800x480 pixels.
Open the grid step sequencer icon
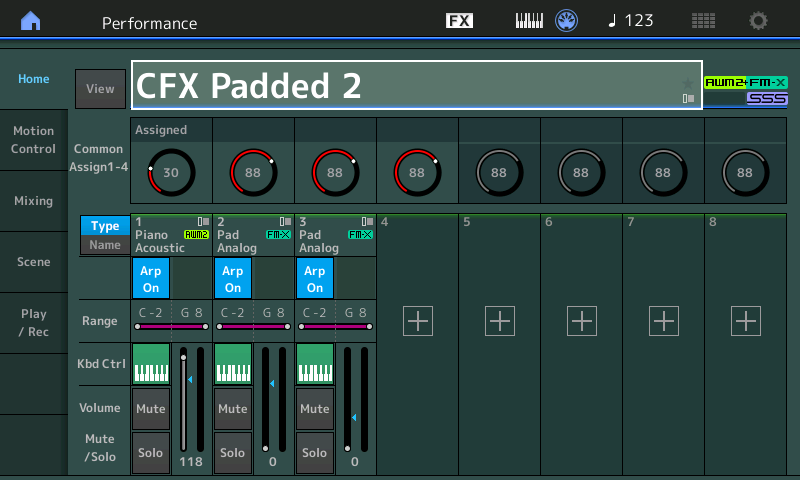703,21
